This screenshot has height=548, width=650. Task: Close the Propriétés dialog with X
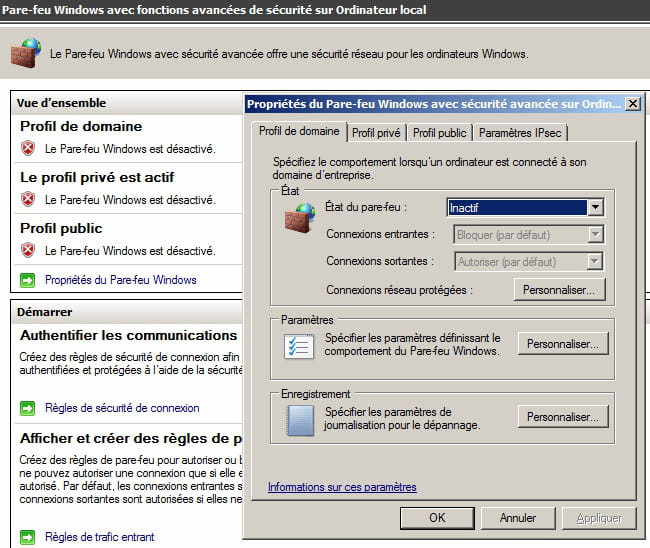click(633, 104)
